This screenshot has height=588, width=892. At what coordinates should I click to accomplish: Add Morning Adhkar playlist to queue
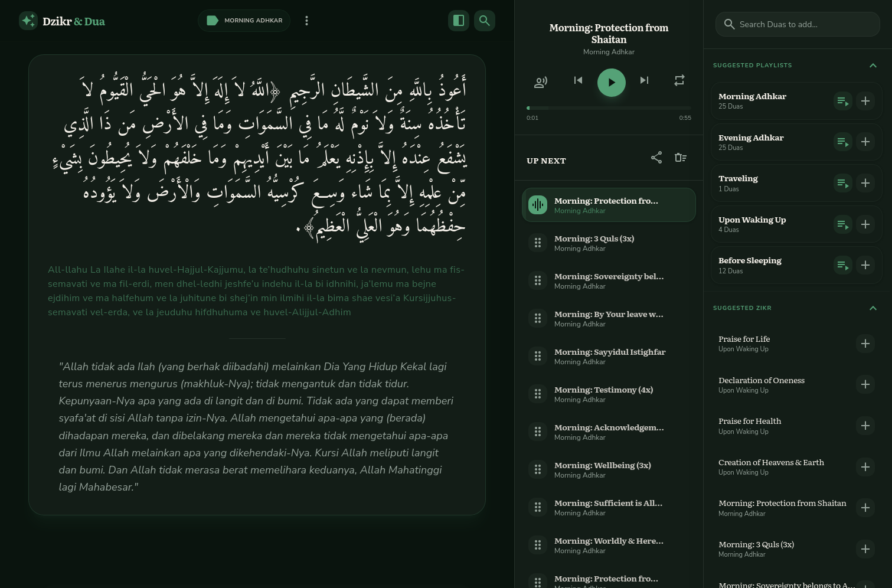pyautogui.click(x=865, y=101)
